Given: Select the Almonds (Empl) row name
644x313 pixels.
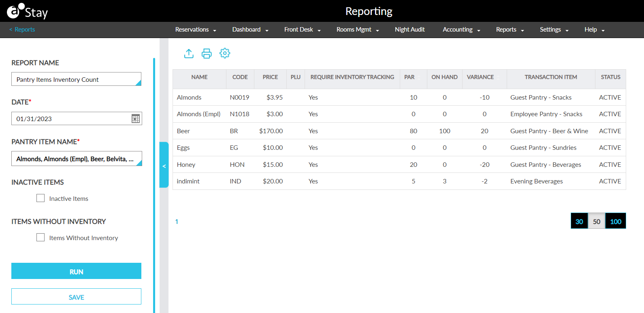Looking at the screenshot, I should [198, 114].
